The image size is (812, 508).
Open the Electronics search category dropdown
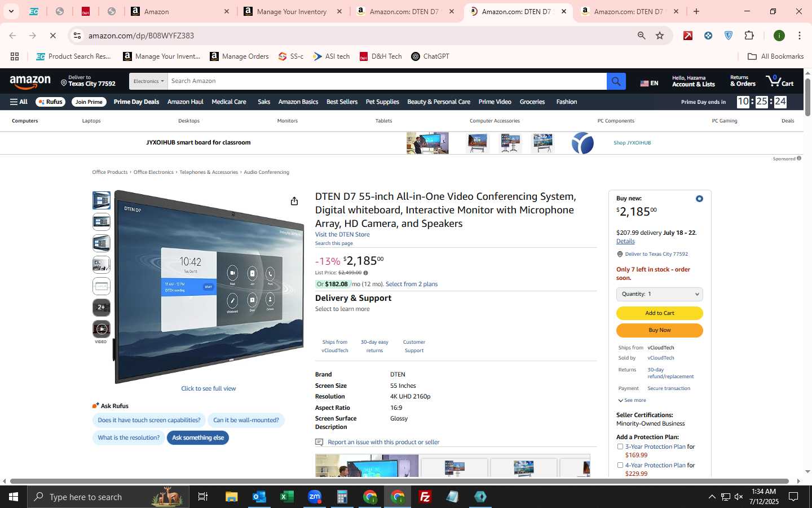tap(148, 81)
